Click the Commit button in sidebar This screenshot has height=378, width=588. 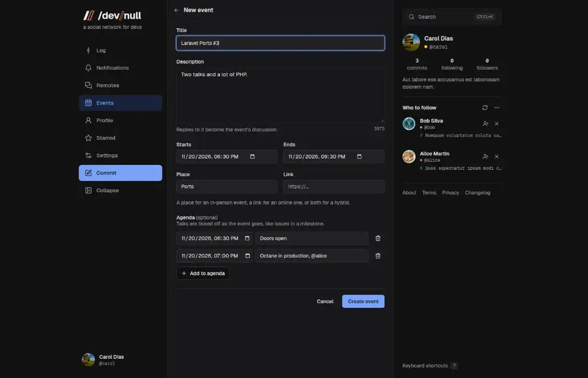120,173
